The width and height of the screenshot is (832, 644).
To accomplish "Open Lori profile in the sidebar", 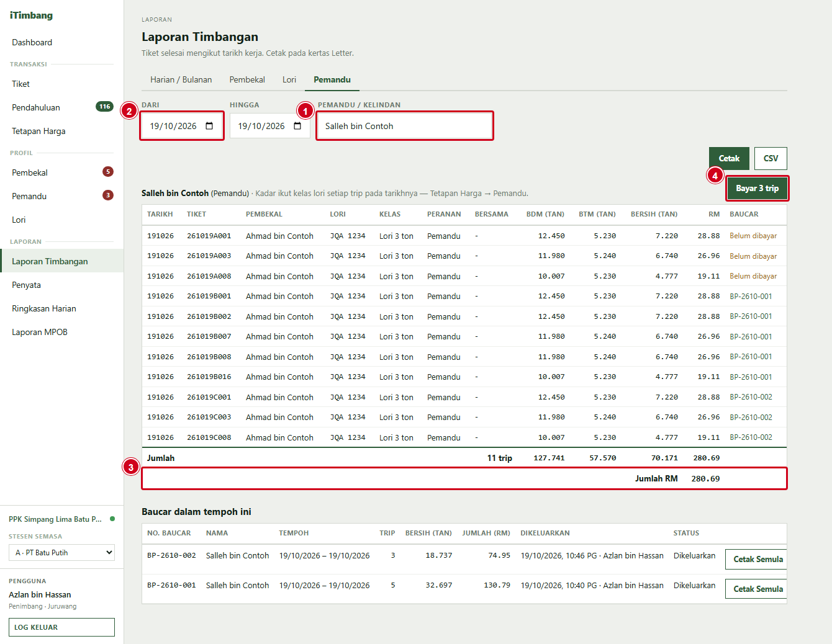I will click(62, 220).
